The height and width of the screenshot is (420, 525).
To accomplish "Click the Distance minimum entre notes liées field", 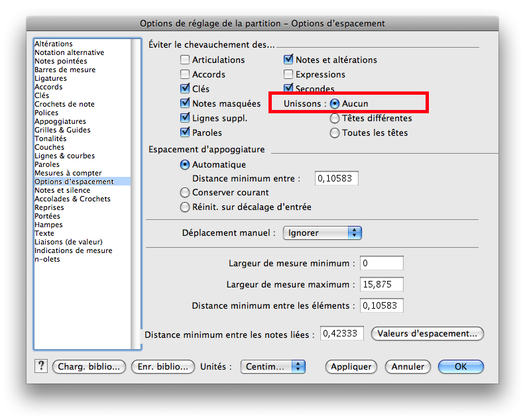I will pyautogui.click(x=342, y=334).
